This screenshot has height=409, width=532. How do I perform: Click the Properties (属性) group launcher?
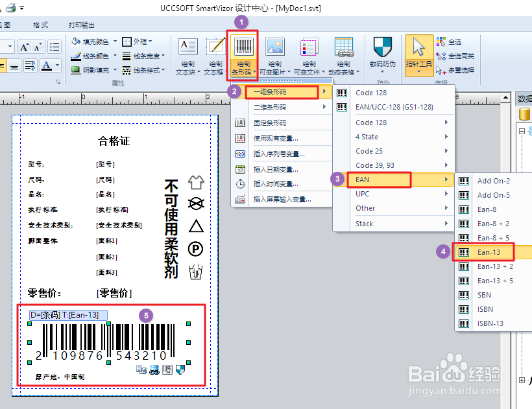pos(58,82)
